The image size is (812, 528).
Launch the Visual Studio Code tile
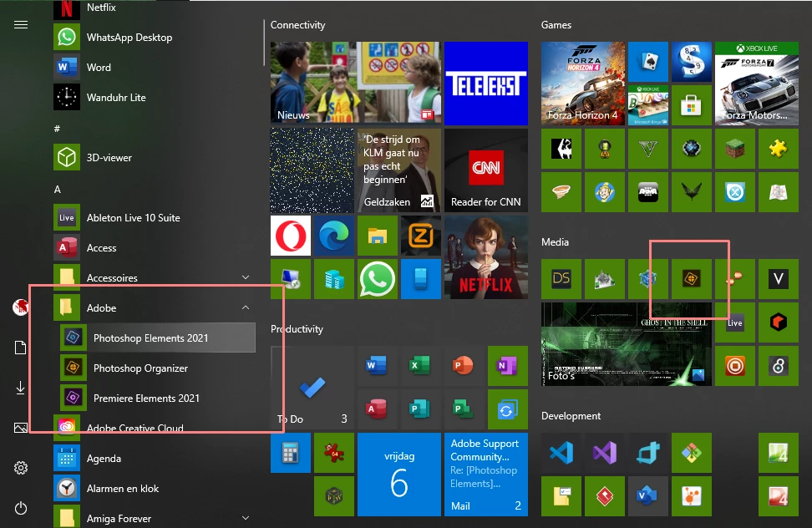(x=561, y=453)
